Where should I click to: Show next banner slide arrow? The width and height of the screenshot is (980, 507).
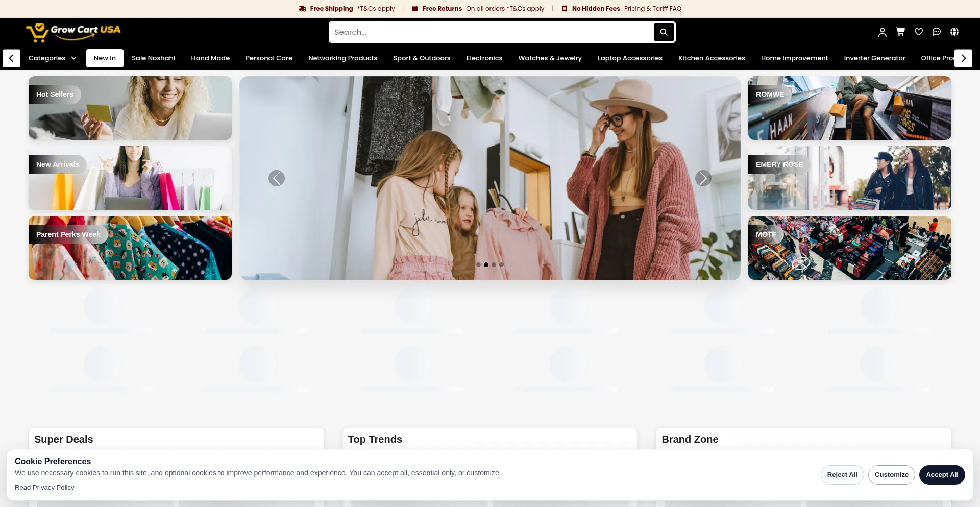(x=703, y=178)
